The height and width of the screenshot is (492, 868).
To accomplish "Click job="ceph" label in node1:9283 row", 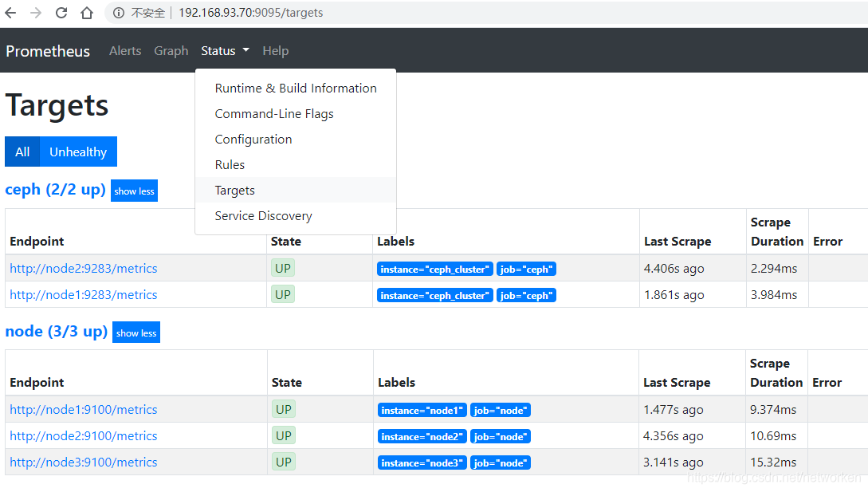I will pos(526,296).
